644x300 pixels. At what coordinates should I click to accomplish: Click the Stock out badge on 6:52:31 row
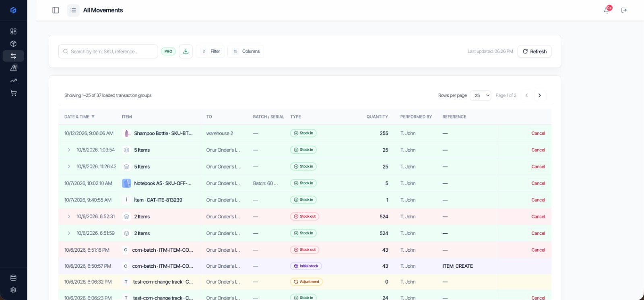coord(305,216)
